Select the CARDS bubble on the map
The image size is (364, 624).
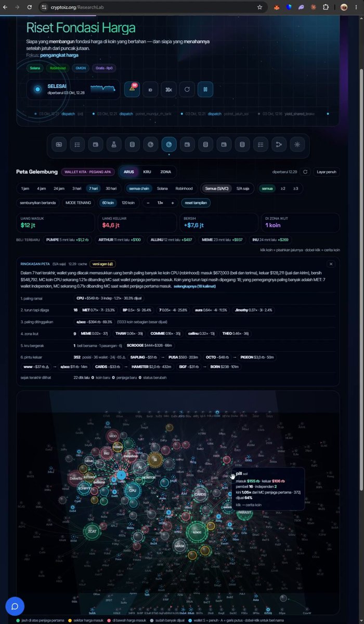(x=200, y=494)
